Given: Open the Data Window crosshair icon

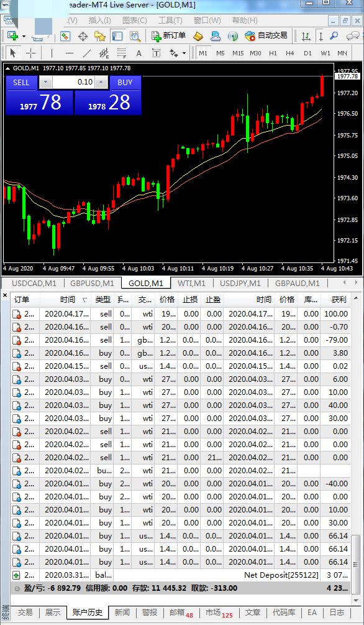Looking at the screenshot, I should 83,36.
